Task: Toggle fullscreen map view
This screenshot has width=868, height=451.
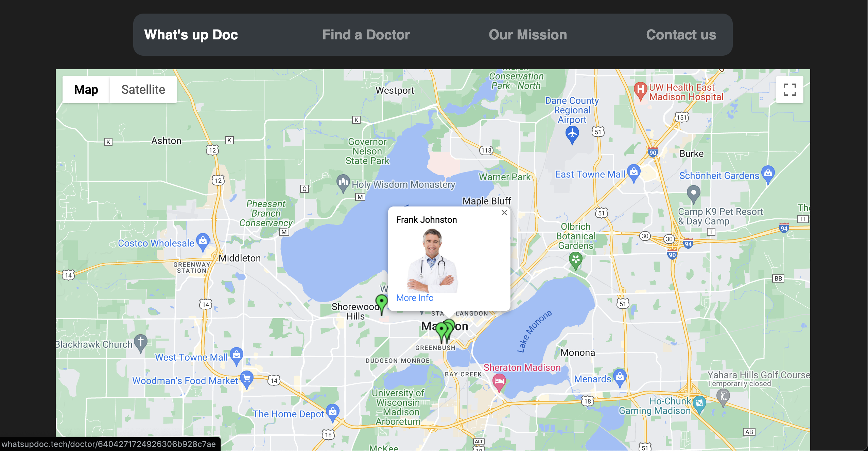Action: (789, 90)
